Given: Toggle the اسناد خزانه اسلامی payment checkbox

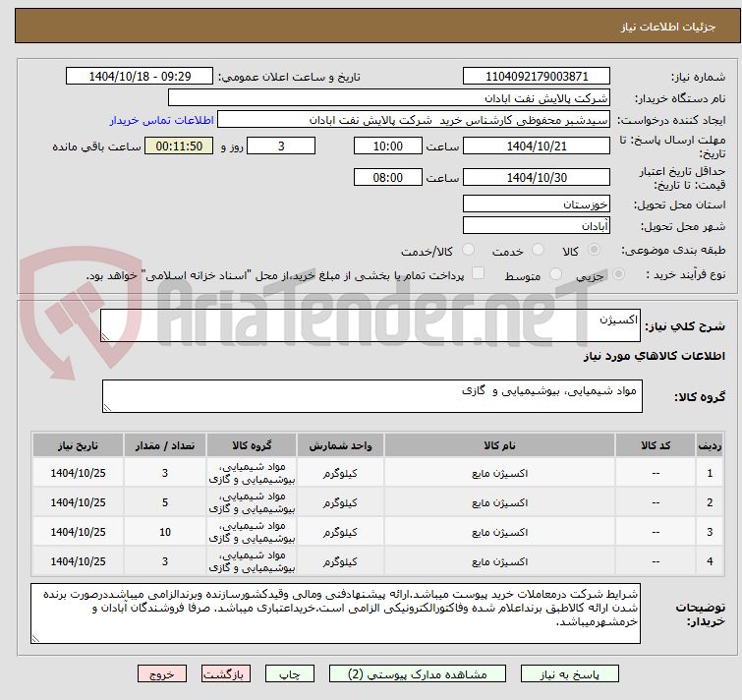Looking at the screenshot, I should coord(479,273).
